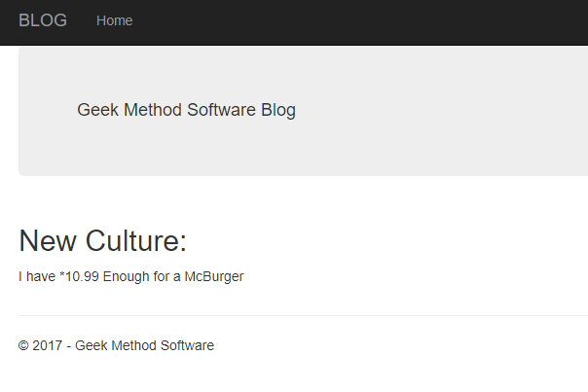Click the horizontal divider above the footer
588x392 pixels.
(x=303, y=315)
